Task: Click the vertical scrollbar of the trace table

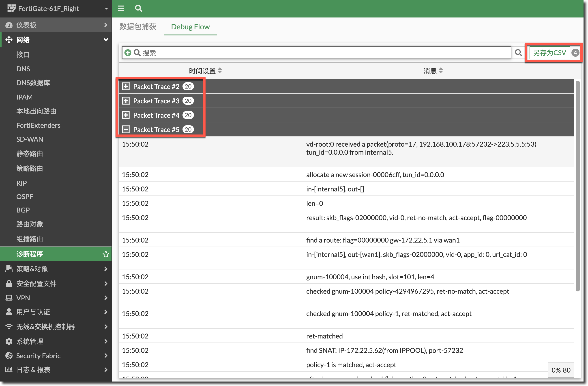Action: 577,185
